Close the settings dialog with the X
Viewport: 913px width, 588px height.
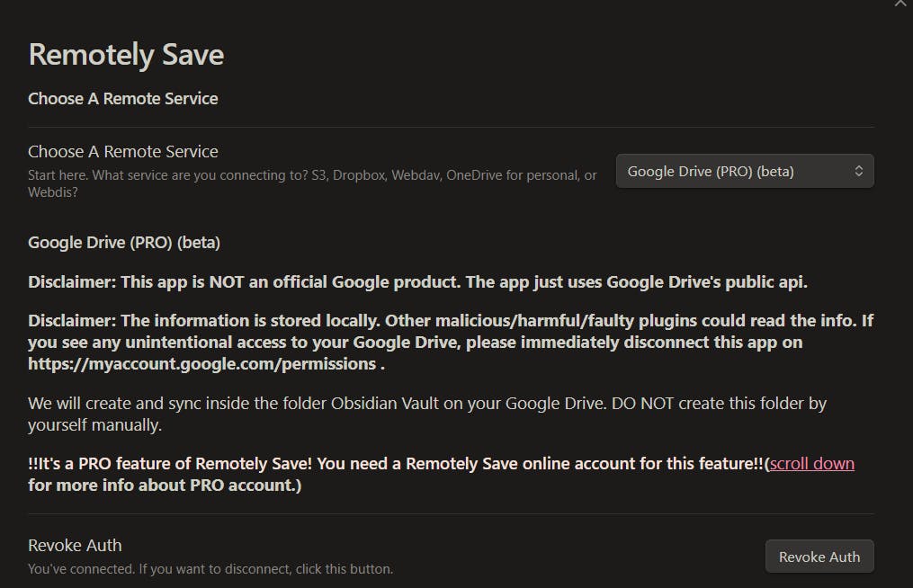pos(901,4)
